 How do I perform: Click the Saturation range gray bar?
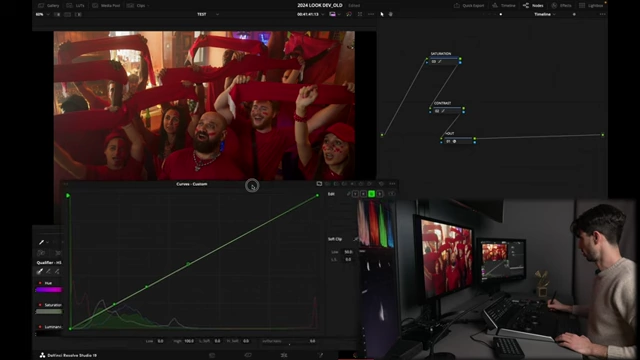[x=49, y=311]
